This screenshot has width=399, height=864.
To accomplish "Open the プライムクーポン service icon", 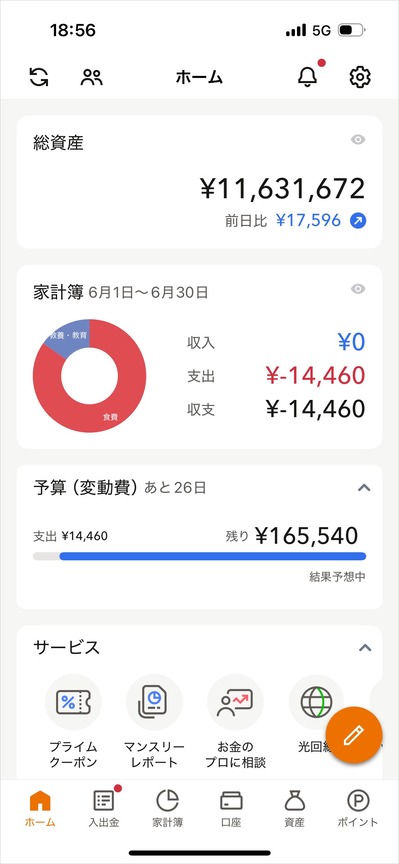I will tap(73, 703).
